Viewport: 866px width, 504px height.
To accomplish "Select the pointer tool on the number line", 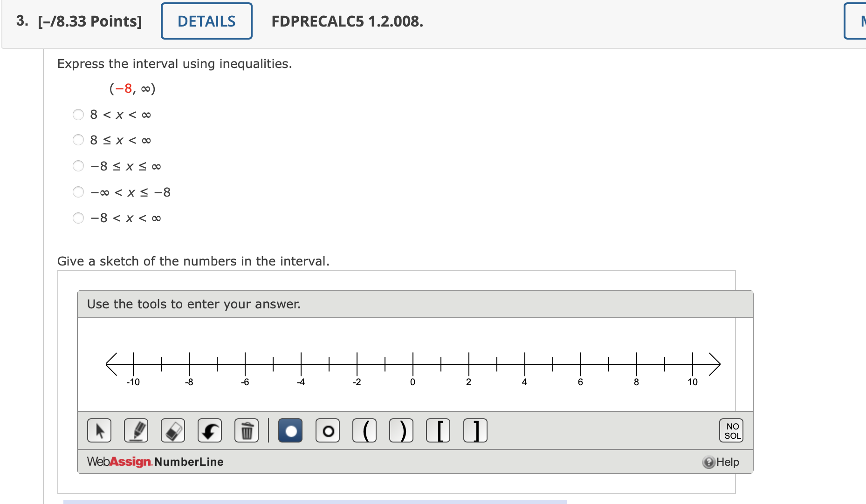I will point(99,430).
